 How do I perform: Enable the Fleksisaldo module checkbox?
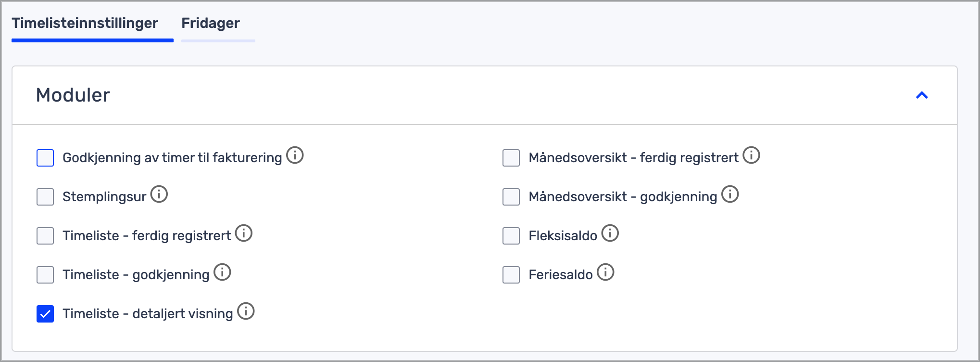[511, 236]
